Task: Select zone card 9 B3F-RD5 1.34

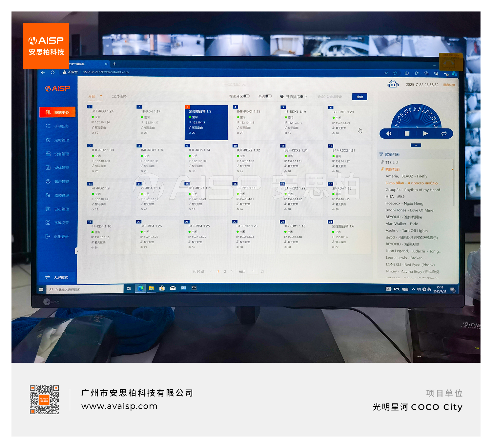Action: tap(206, 161)
